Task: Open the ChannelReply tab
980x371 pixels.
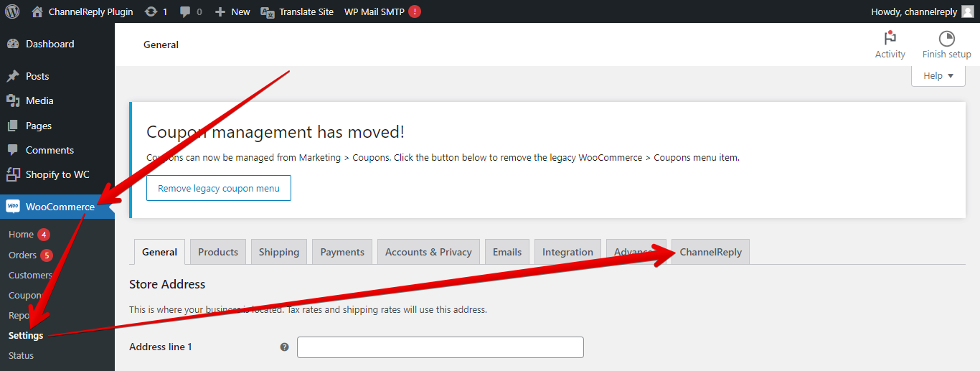Action: pyautogui.click(x=711, y=252)
